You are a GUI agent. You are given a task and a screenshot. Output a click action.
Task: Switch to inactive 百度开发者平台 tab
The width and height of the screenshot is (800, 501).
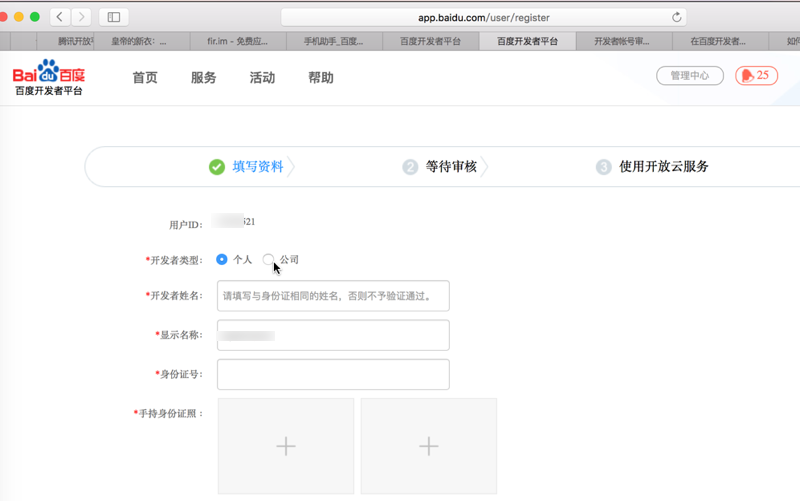[431, 41]
